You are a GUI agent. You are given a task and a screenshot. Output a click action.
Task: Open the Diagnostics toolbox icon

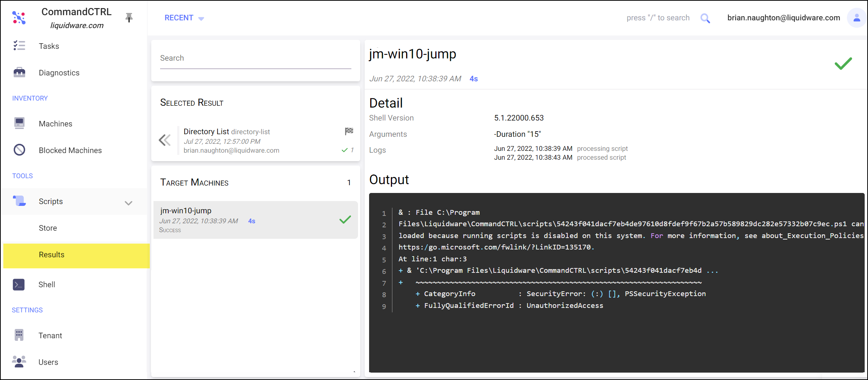(19, 72)
